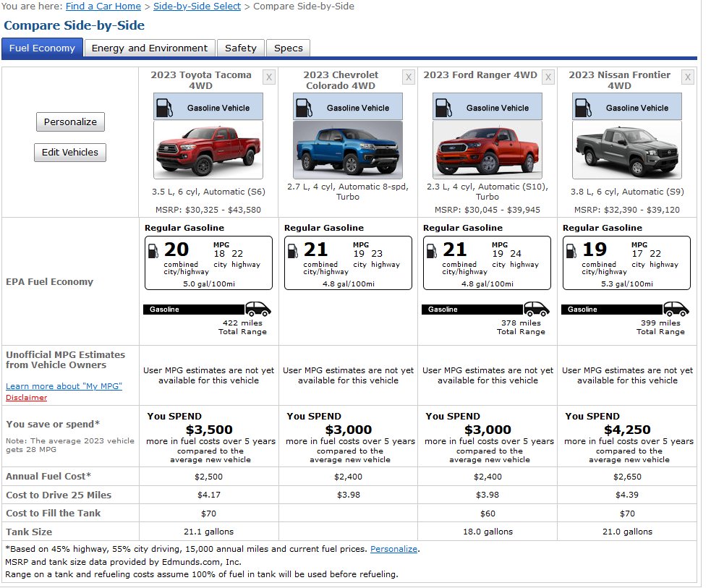
Task: Click the "2023 Ford Ranger 4WD" heading
Action: click(480, 74)
